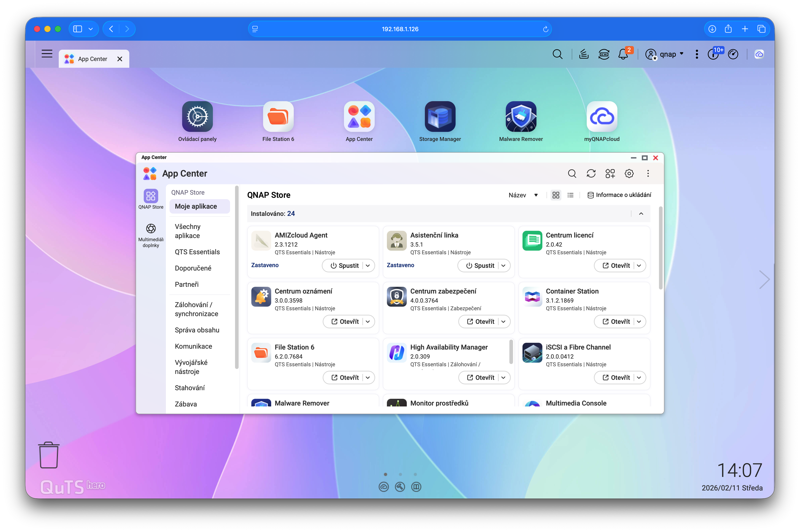Switch to grid view mode
Image resolution: width=800 pixels, height=532 pixels.
[x=556, y=195]
